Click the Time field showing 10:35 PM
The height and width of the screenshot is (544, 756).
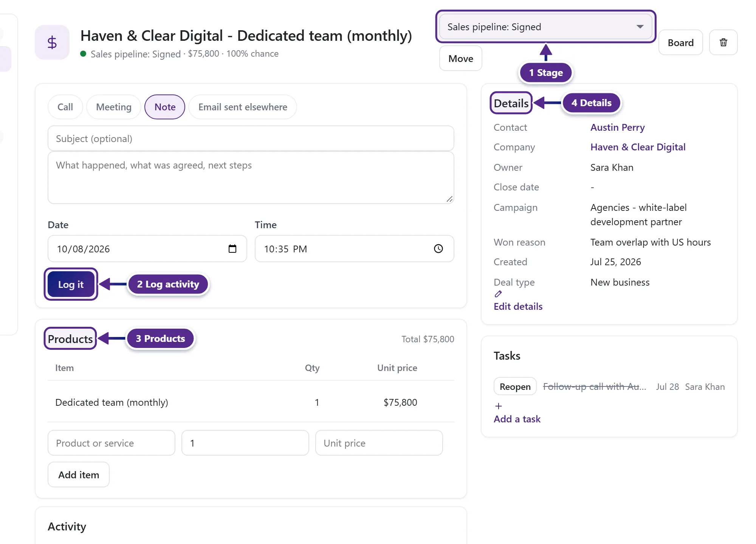[355, 249]
